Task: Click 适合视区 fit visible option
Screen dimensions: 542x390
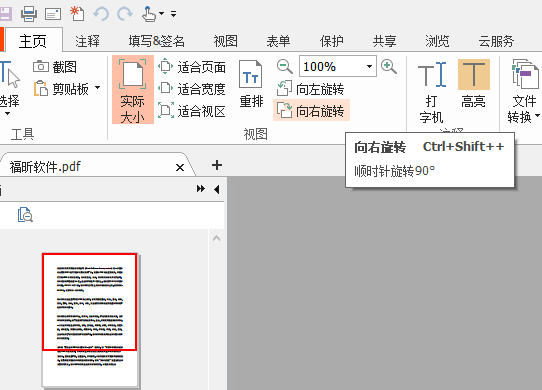Action: tap(192, 111)
